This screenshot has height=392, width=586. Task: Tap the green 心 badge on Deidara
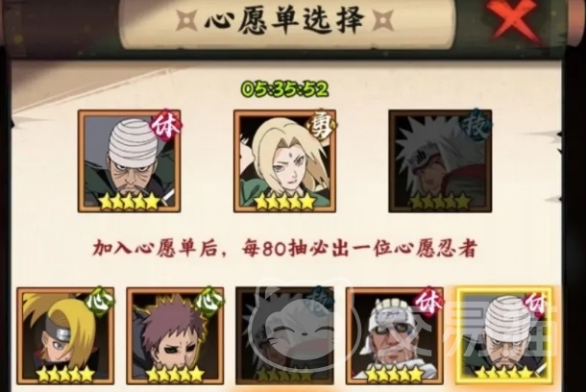(101, 301)
